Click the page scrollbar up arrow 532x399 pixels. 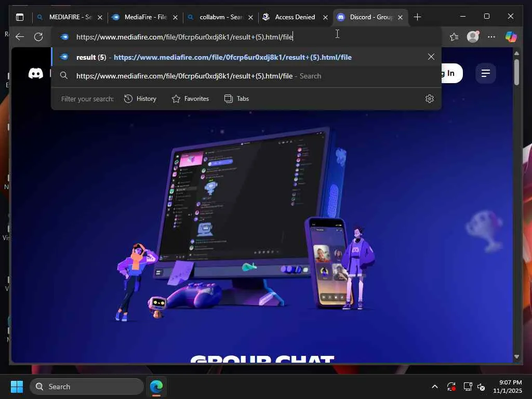click(516, 54)
